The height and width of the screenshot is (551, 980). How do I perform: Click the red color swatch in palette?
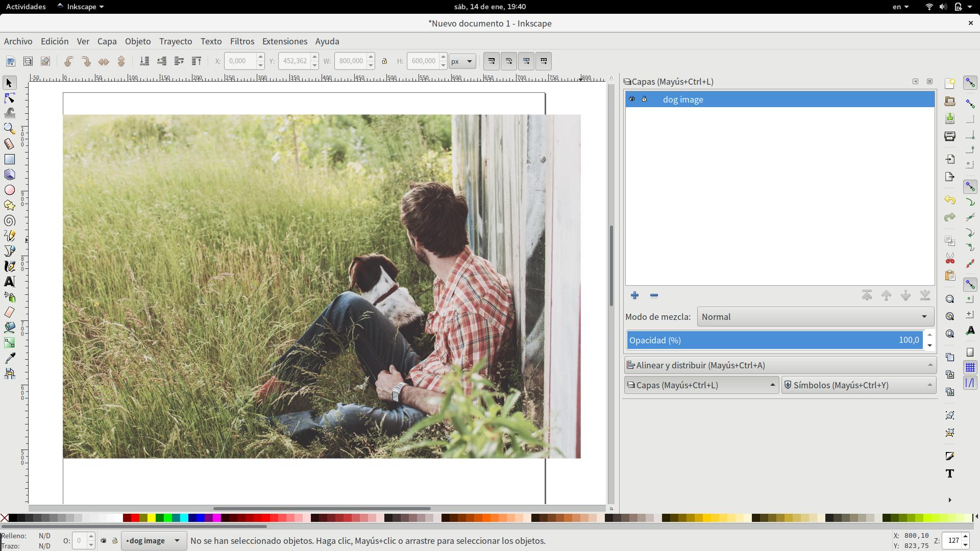tap(135, 518)
